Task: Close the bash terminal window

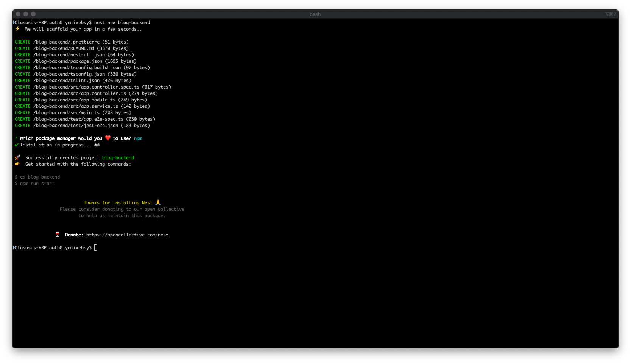Action: [x=18, y=14]
